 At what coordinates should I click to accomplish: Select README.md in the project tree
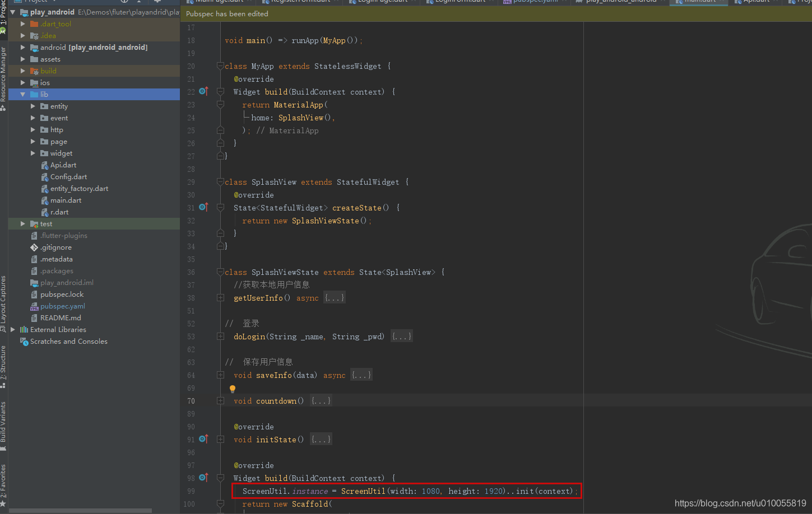pos(61,318)
